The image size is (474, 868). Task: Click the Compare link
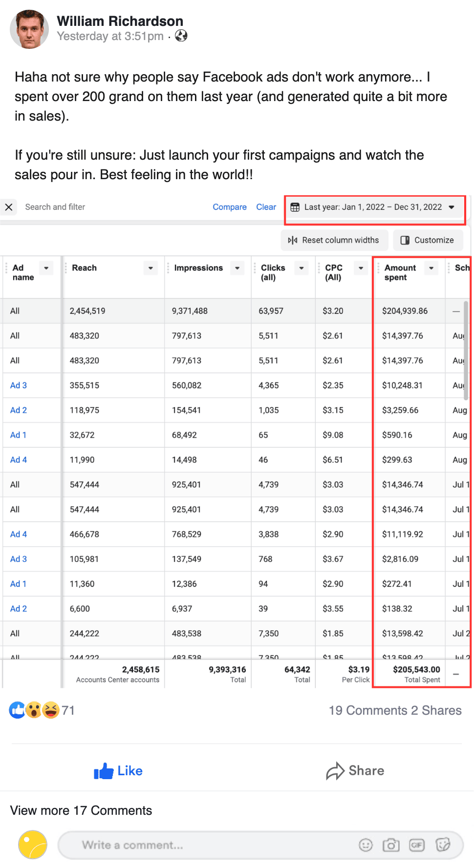pos(230,207)
